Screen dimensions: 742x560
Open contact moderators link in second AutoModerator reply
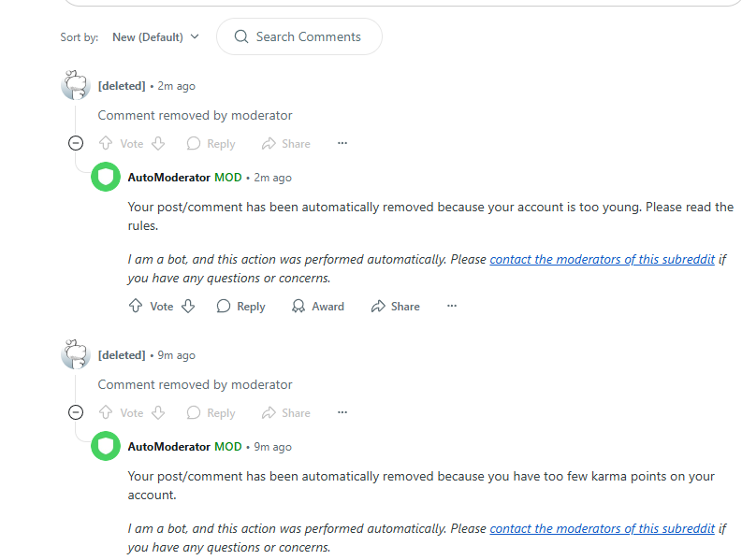(x=602, y=528)
